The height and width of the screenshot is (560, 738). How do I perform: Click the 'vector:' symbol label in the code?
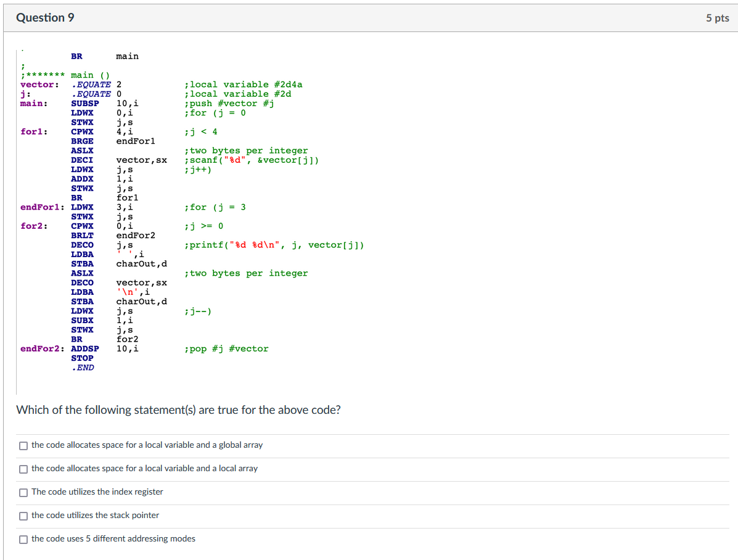click(x=40, y=84)
